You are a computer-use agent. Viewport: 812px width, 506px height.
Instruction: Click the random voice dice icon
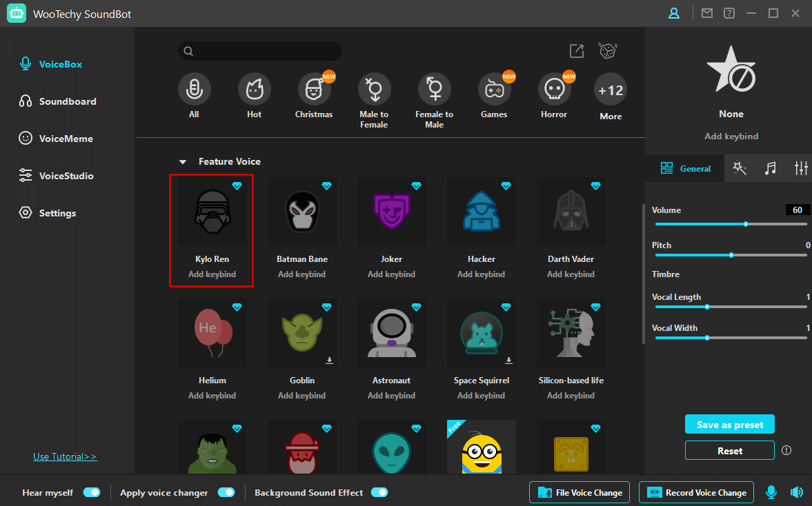click(x=607, y=51)
